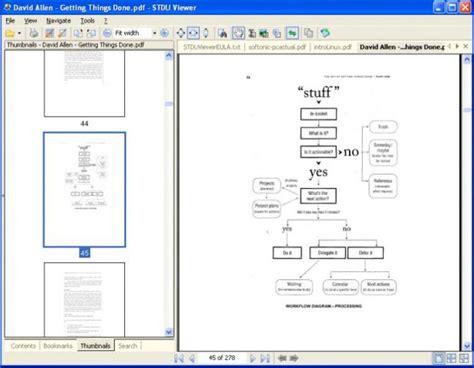Select the thumbnail below page 45

(84, 299)
